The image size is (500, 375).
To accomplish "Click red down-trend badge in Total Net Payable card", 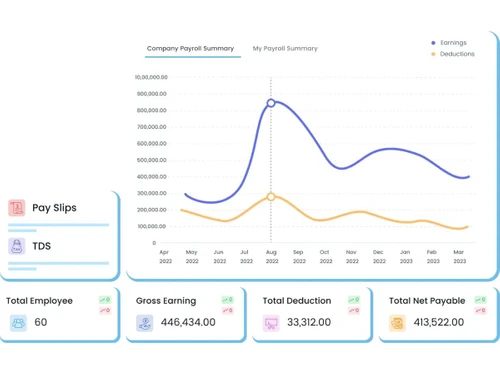I will (481, 310).
